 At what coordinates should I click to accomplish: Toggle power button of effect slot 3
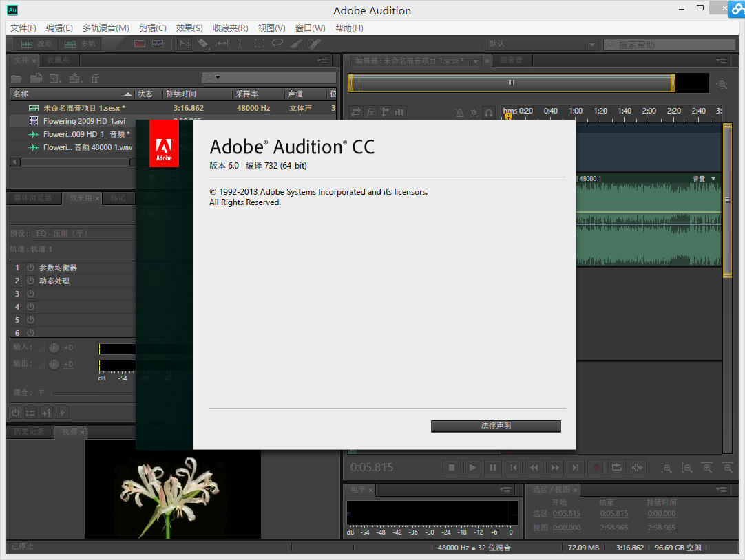point(30,294)
